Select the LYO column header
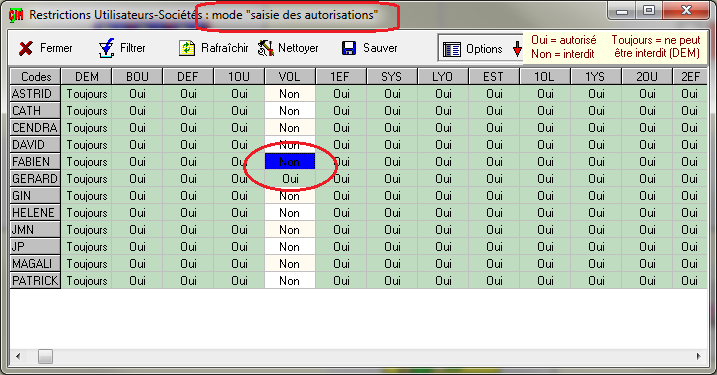 [x=443, y=76]
